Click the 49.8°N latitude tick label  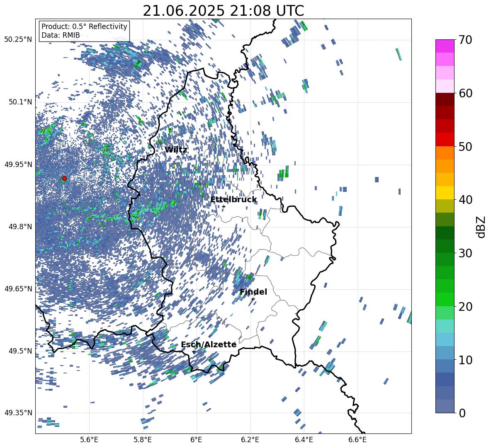[20, 227]
